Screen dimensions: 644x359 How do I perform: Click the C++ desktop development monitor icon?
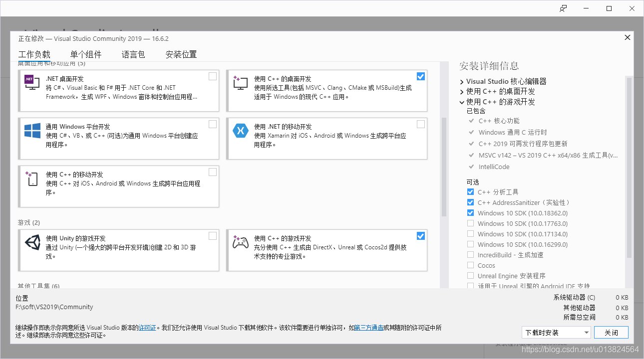[x=240, y=83]
